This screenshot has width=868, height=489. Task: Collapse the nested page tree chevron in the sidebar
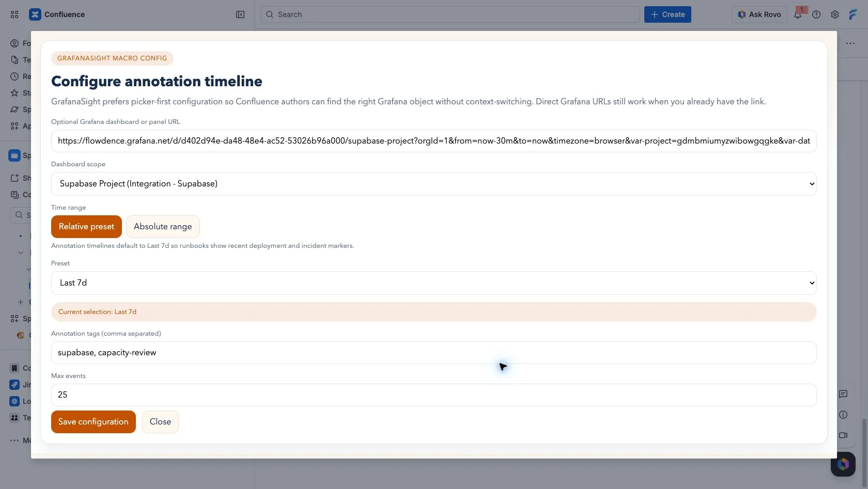click(28, 269)
